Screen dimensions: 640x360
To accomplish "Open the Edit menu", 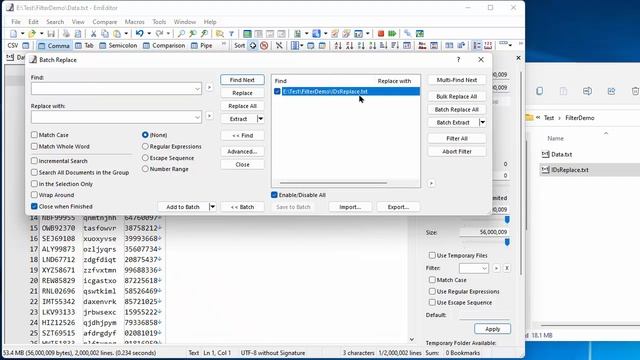I will [x=33, y=22].
